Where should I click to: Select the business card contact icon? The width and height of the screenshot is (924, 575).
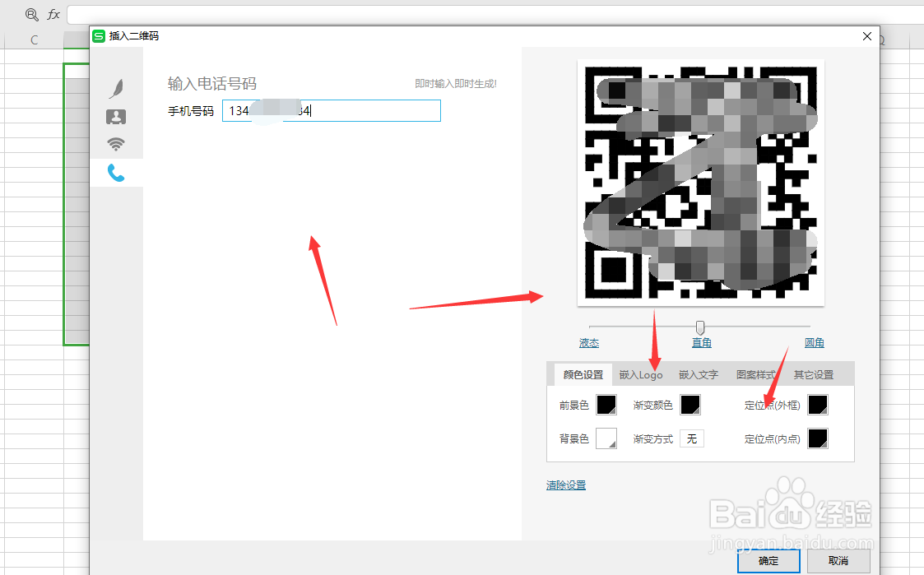(116, 117)
